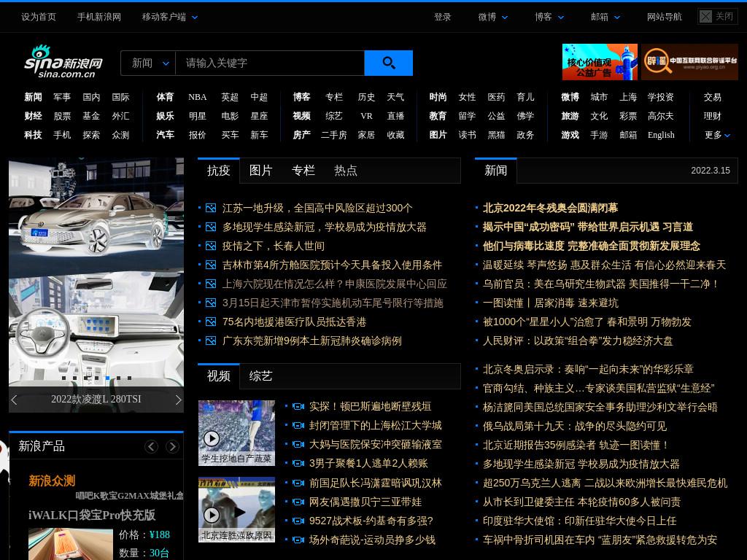Click image icon beside 江苏一地升级 headline
Screen dimensions: 747x560
(x=211, y=208)
